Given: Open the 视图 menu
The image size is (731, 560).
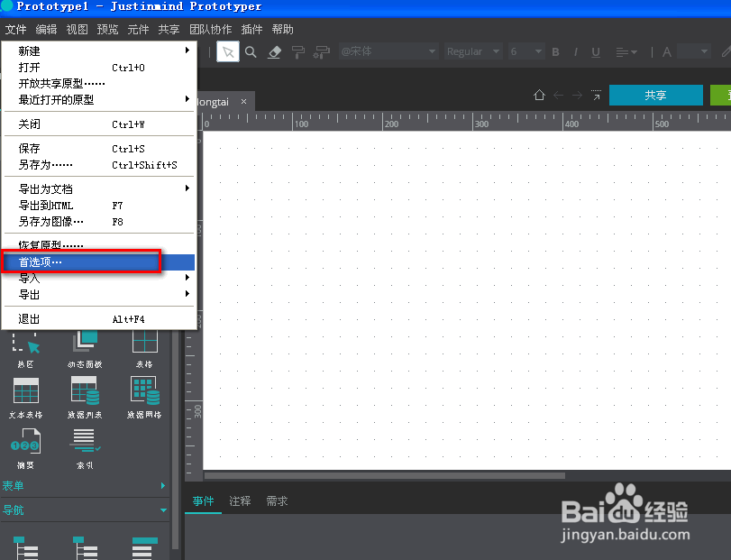Looking at the screenshot, I should click(77, 30).
